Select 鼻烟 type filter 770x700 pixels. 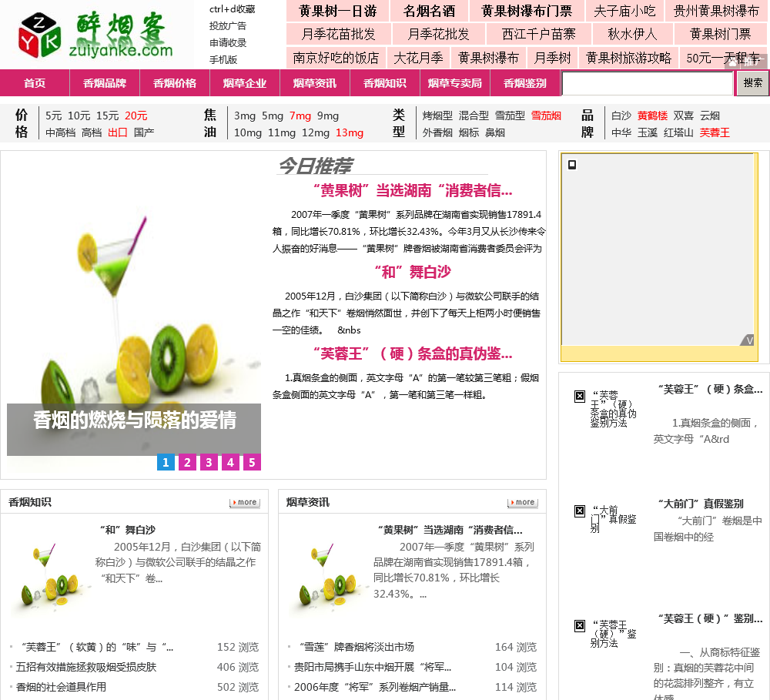[495, 132]
